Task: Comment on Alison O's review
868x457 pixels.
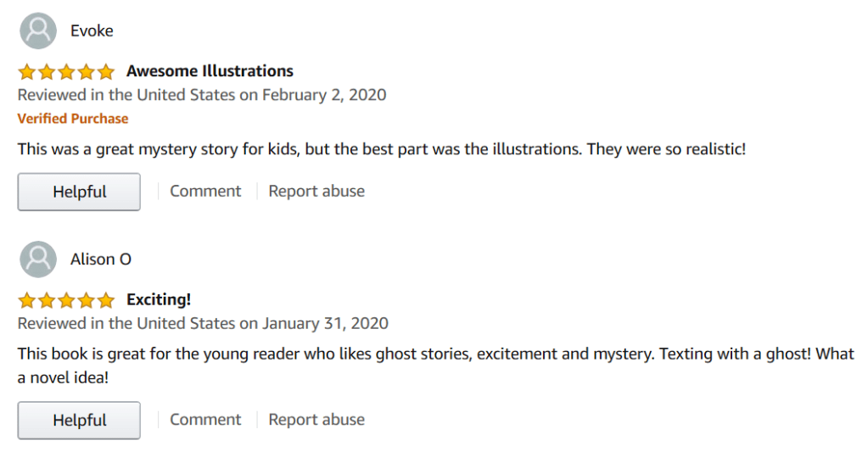Action: pyautogui.click(x=205, y=420)
